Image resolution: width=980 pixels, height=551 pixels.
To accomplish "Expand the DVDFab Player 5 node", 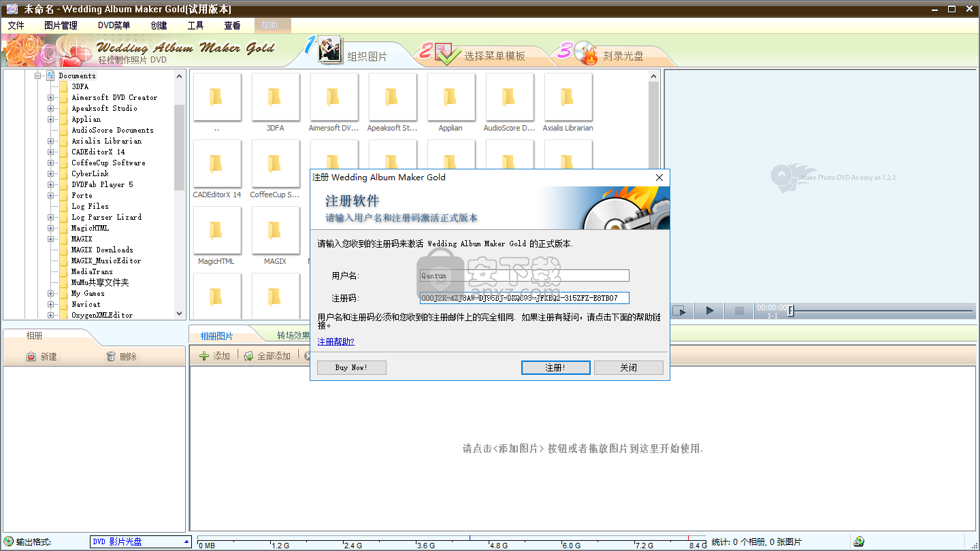I will pyautogui.click(x=51, y=184).
